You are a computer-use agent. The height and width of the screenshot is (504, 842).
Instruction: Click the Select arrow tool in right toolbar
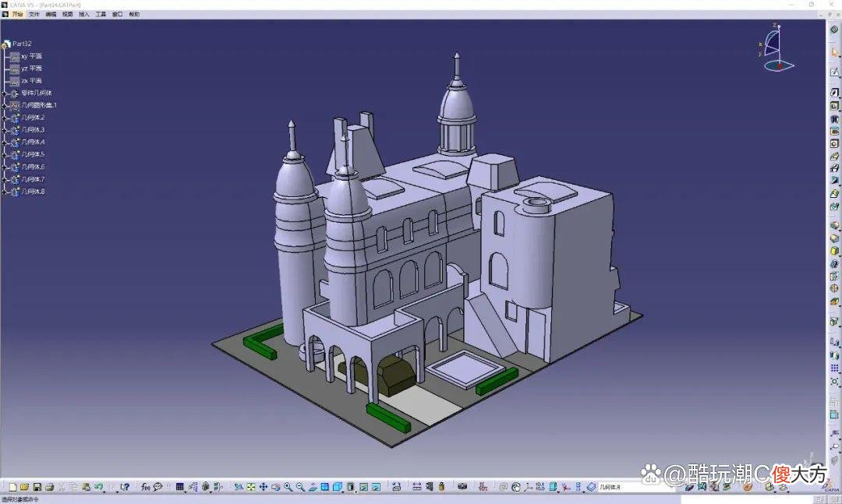(x=834, y=52)
